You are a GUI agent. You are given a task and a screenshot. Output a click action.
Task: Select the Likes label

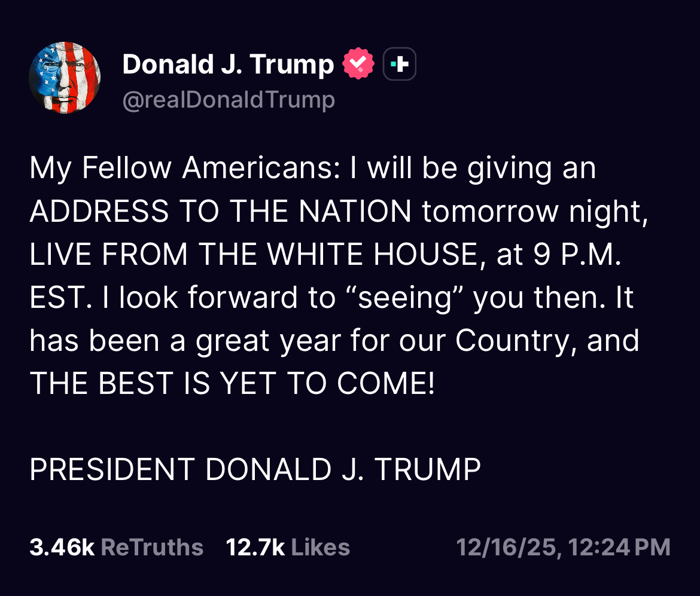(x=320, y=547)
